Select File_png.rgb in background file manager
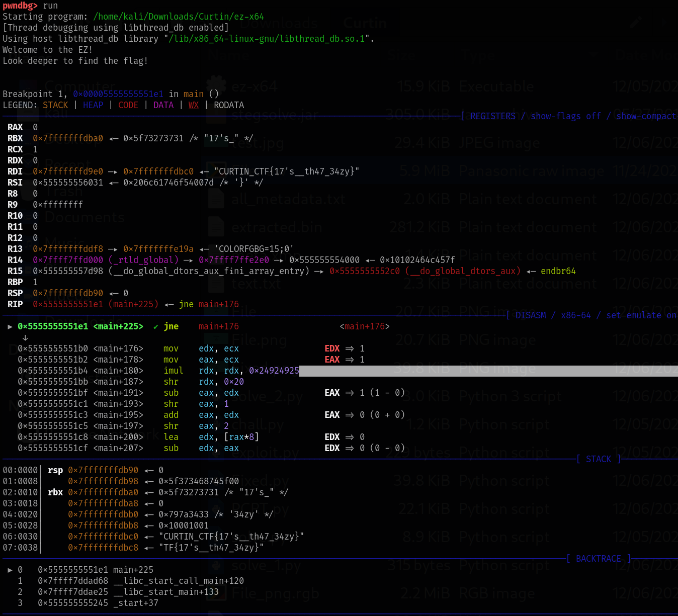This screenshot has width=678, height=616. click(x=275, y=593)
